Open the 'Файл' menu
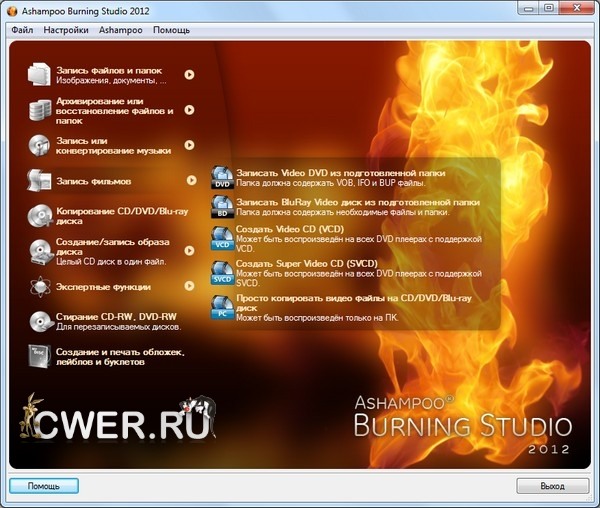This screenshot has height=508, width=600. pyautogui.click(x=22, y=30)
